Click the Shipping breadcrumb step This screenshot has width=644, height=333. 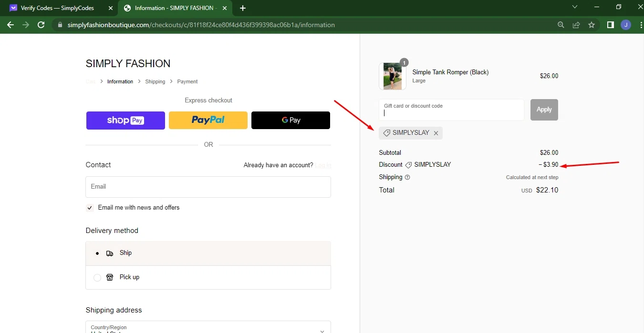pos(155,81)
